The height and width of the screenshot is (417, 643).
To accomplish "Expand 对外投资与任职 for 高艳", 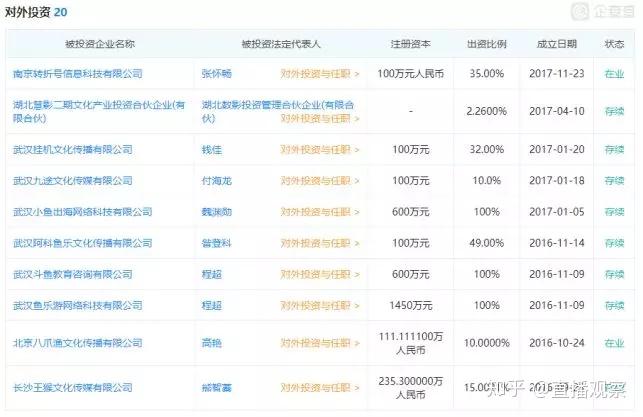I will pyautogui.click(x=319, y=343).
